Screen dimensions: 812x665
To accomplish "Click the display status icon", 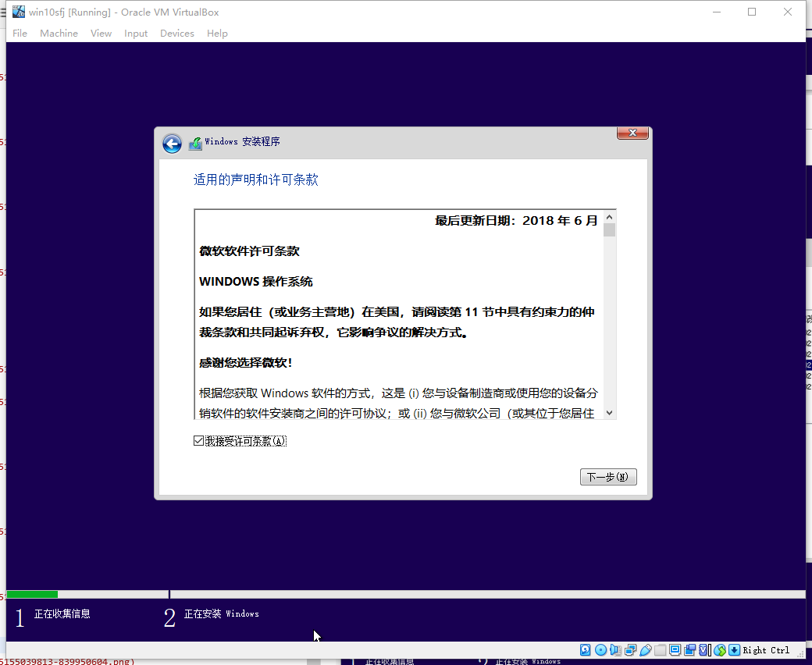I will point(675,650).
